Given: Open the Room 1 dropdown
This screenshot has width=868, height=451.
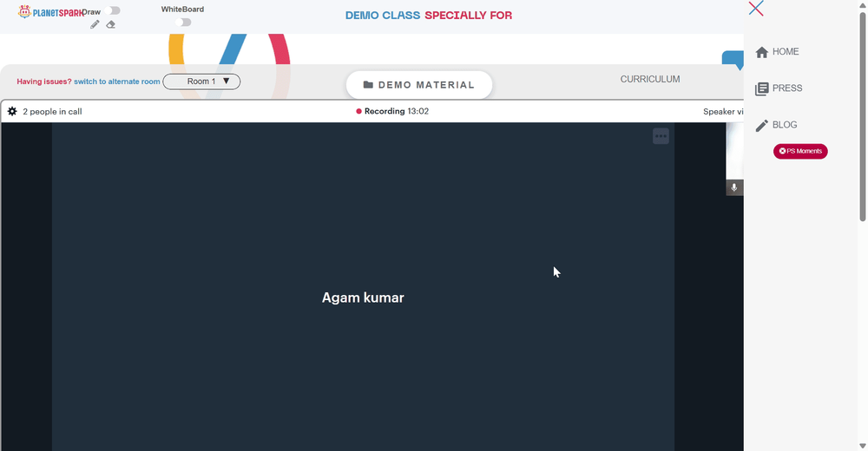Looking at the screenshot, I should pyautogui.click(x=201, y=82).
